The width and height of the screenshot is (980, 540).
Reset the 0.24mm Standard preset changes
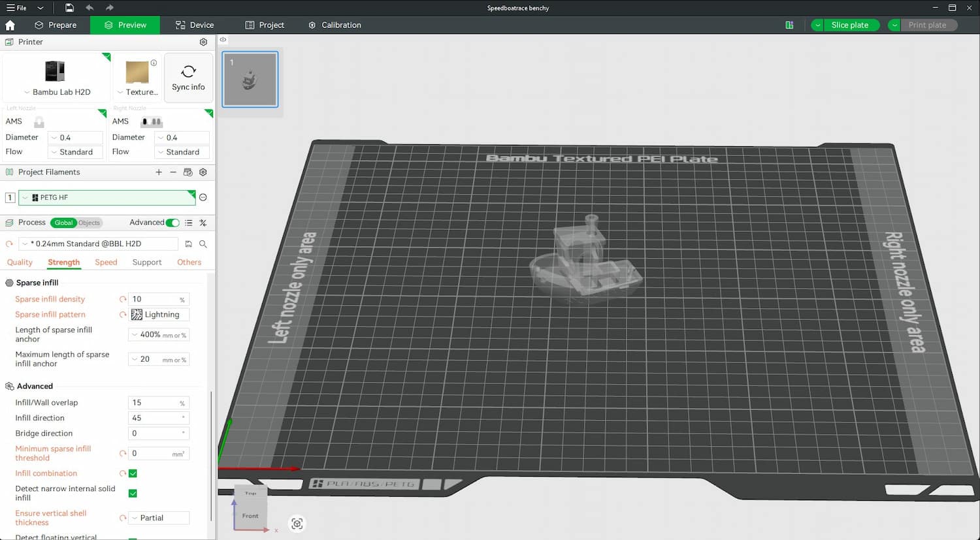pyautogui.click(x=9, y=244)
